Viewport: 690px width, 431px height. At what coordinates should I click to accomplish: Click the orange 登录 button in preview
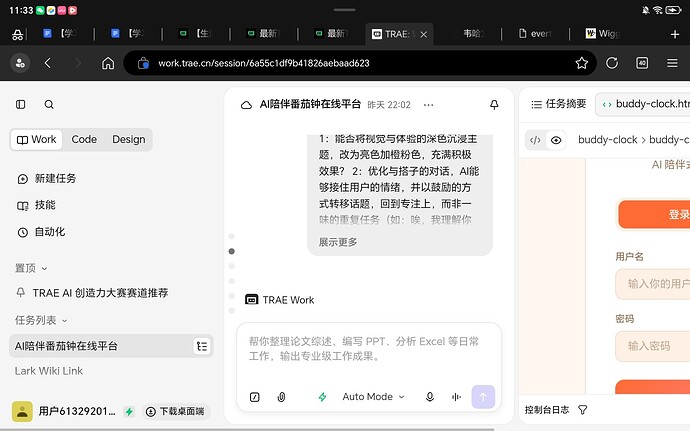tap(654, 214)
